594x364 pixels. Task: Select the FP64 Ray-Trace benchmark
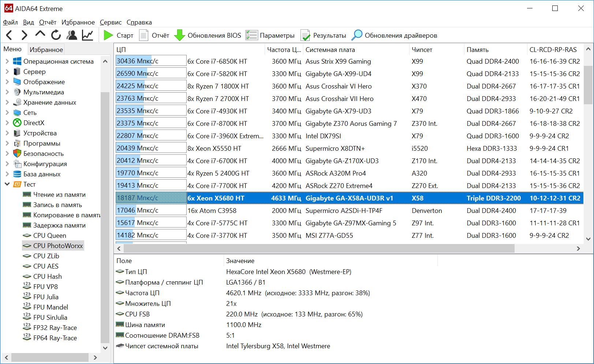[x=55, y=338]
